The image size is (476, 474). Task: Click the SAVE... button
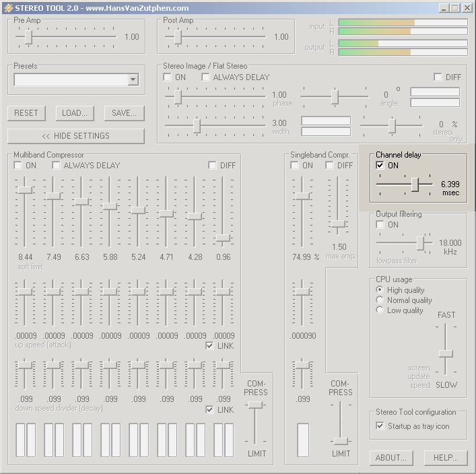coord(124,113)
